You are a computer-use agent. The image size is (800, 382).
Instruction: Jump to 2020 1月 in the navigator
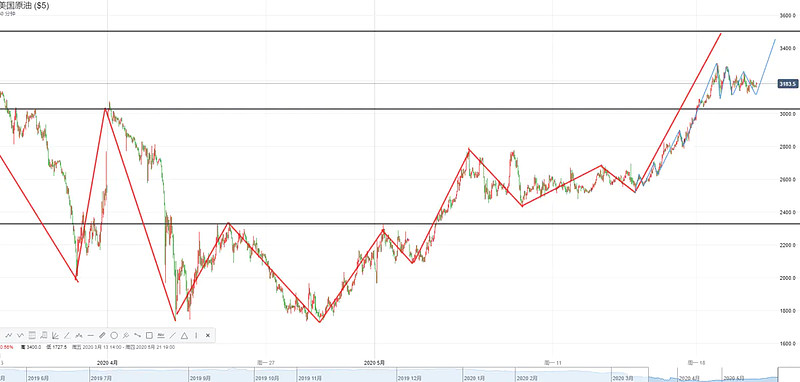pyautogui.click(x=474, y=378)
